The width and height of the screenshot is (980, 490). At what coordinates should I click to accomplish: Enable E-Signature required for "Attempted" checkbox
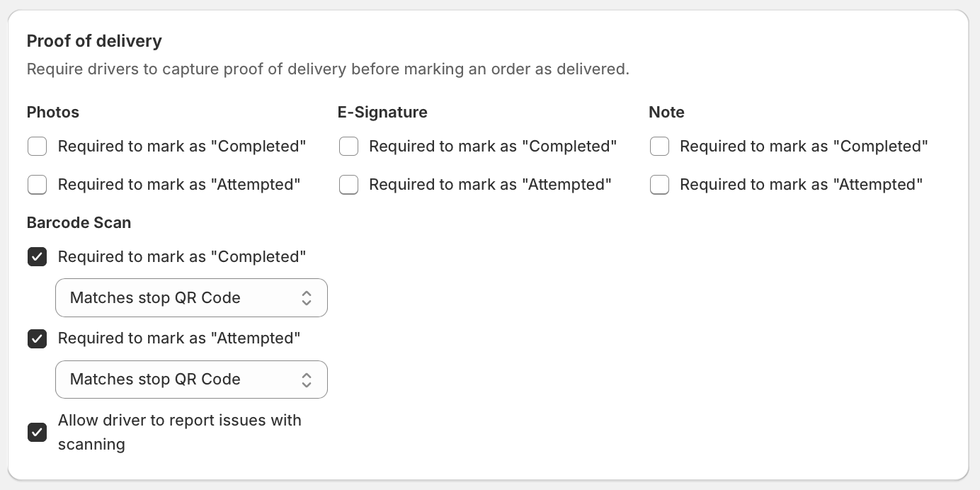pos(348,185)
